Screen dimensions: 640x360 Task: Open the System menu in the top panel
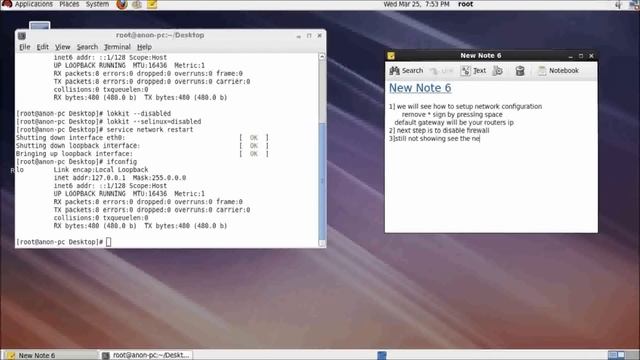coord(97,4)
